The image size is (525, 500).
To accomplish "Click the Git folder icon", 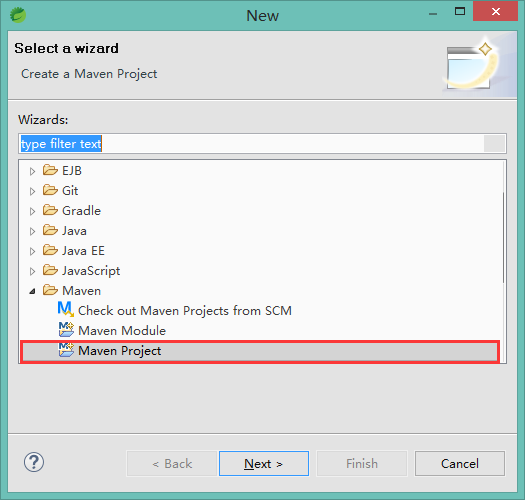I will [50, 190].
